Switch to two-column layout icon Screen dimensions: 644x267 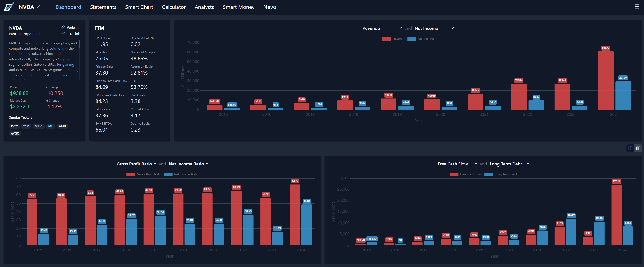(x=630, y=148)
